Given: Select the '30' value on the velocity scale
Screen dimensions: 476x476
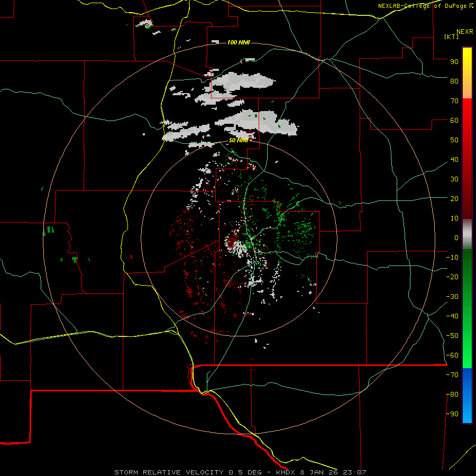Looking at the screenshot, I should [x=454, y=179].
